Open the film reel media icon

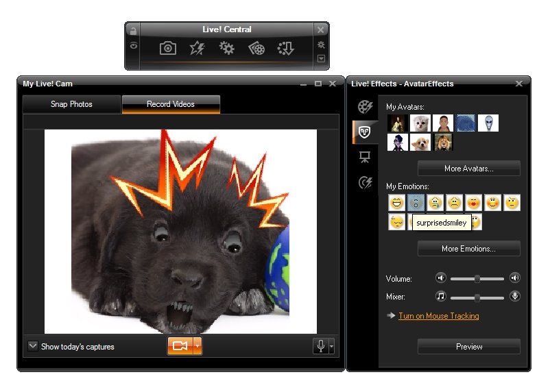[256, 48]
